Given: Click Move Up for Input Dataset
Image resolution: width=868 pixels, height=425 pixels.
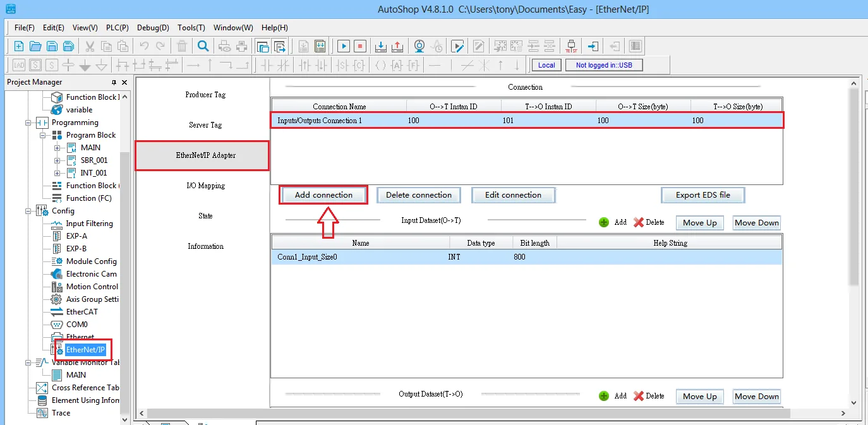Looking at the screenshot, I should (700, 223).
